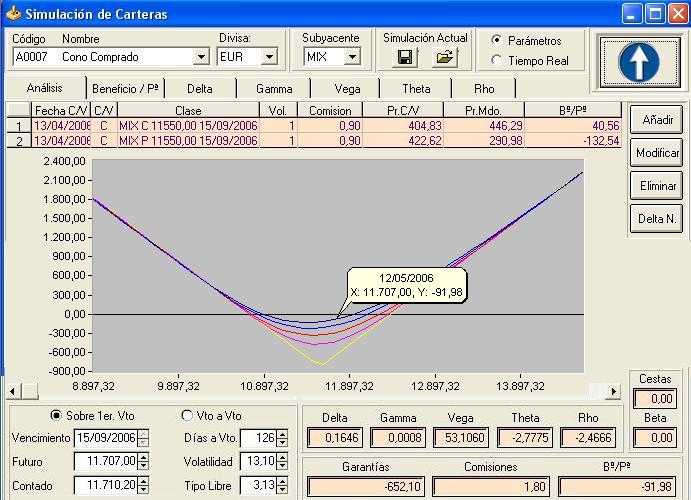Click chart scrollbar left arrow
Screen dimensions: 691x500
(13, 391)
